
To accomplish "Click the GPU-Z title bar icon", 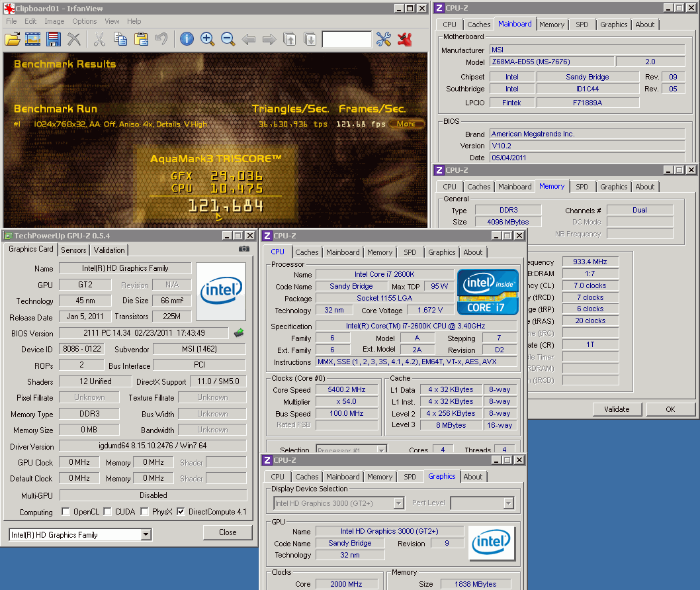I will [8, 236].
